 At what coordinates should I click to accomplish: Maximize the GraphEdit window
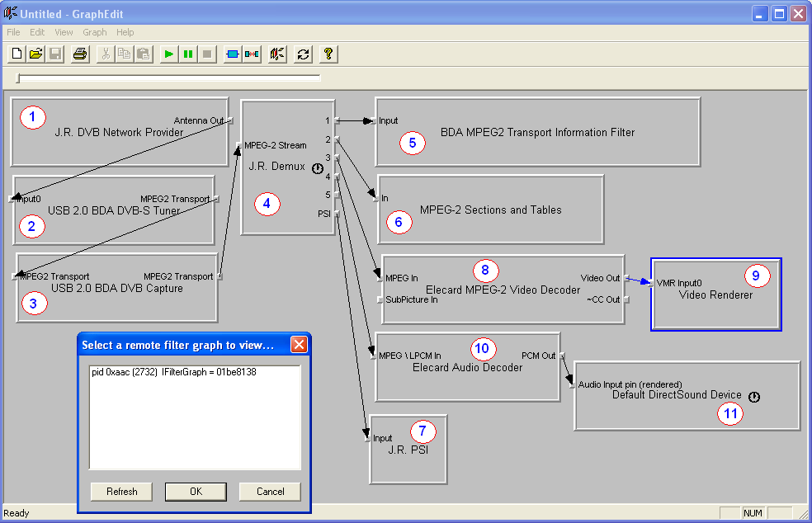point(779,13)
